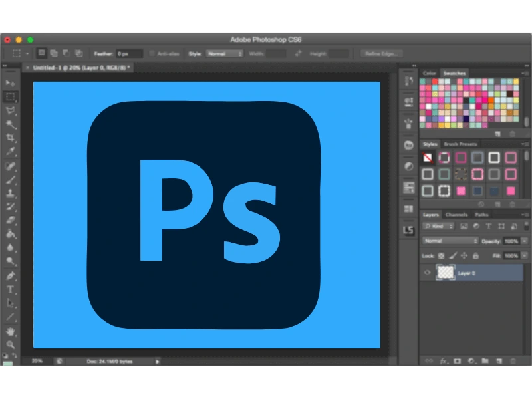Open the Style dropdown in the options bar
The image size is (532, 399).
pos(224,53)
